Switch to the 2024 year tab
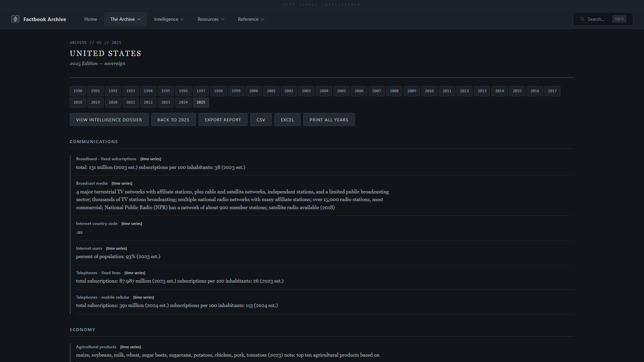 (183, 102)
